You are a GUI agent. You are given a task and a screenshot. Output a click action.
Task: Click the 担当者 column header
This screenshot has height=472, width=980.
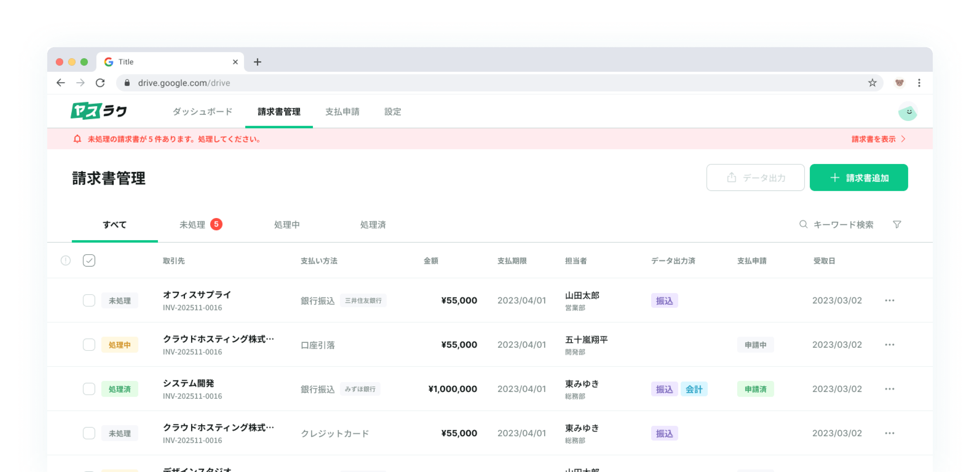(x=576, y=261)
